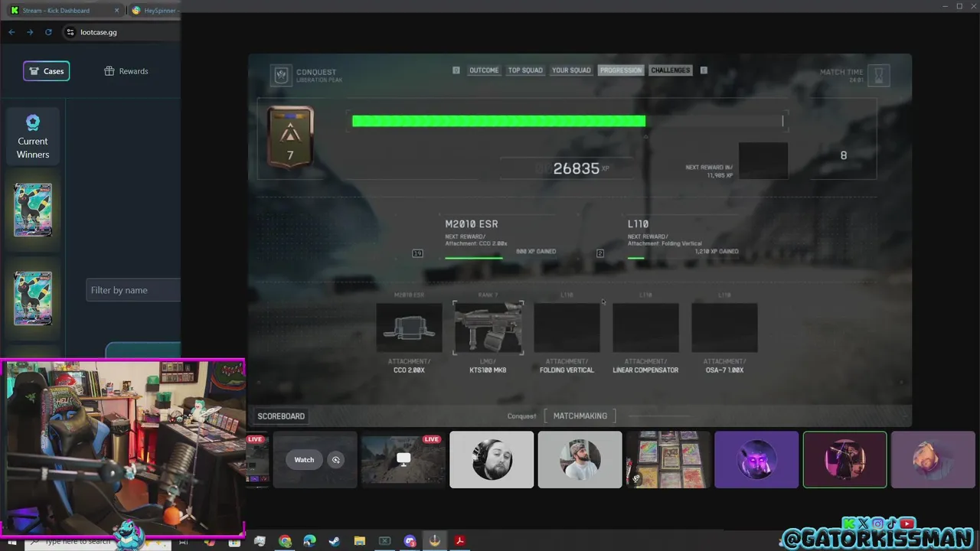Click the popout icon next to Watch
Viewport: 980px width, 551px height.
tap(335, 460)
